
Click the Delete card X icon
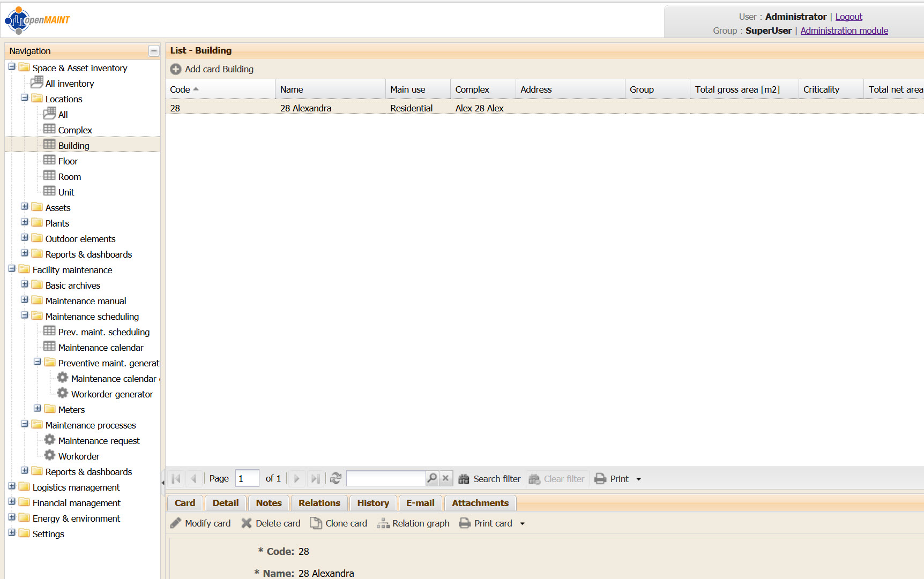click(x=247, y=523)
